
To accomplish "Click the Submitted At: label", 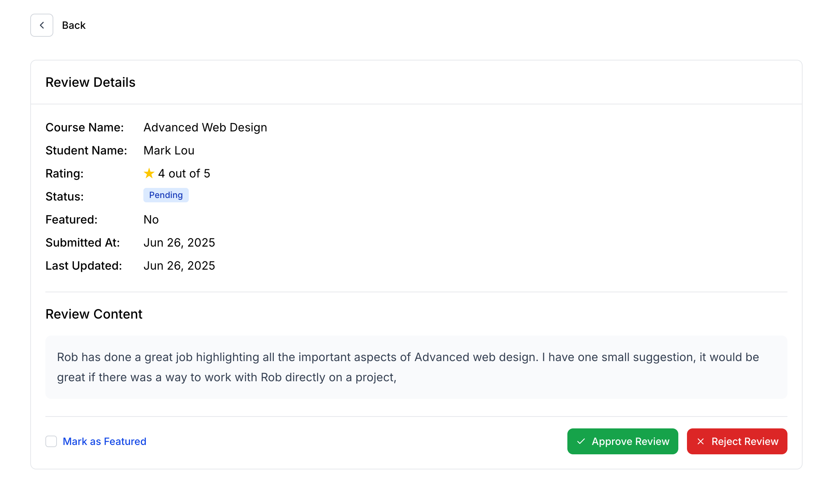I will pos(82,243).
